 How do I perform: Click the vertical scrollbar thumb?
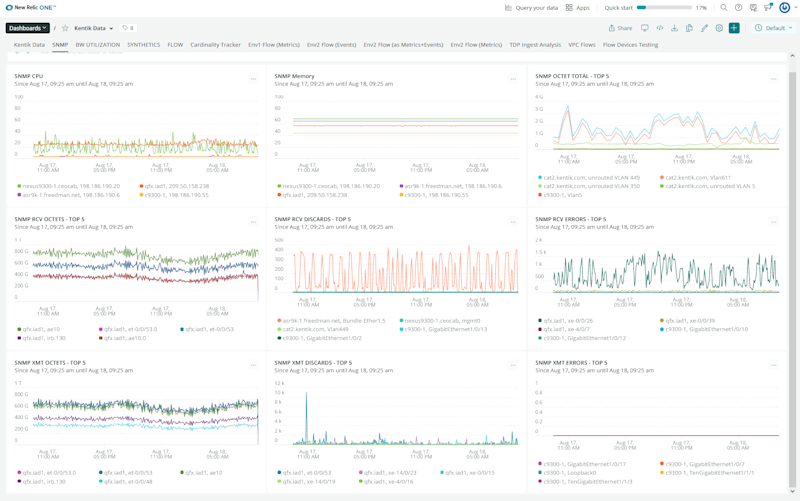pyautogui.click(x=792, y=278)
